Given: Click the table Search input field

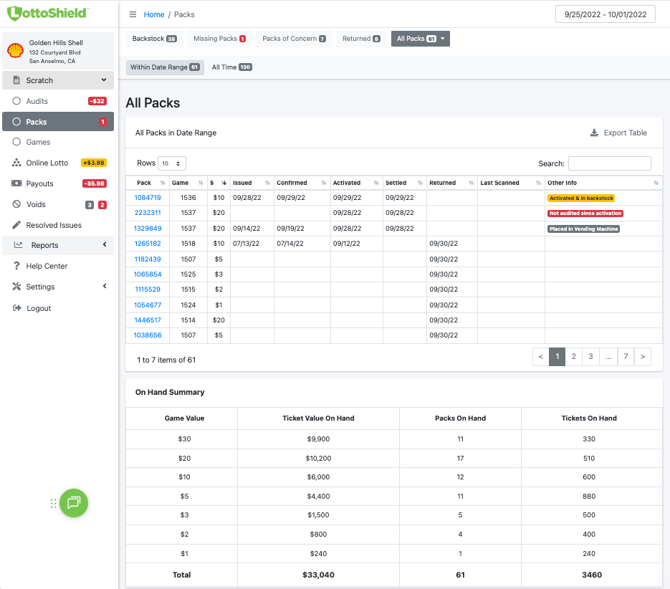Looking at the screenshot, I should 609,163.
